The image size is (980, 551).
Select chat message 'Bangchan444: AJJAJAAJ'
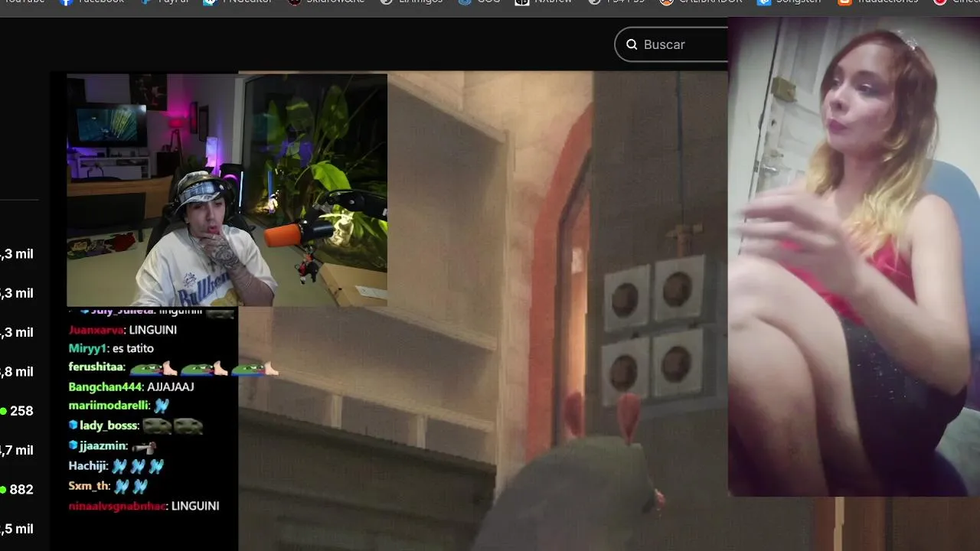(x=131, y=386)
